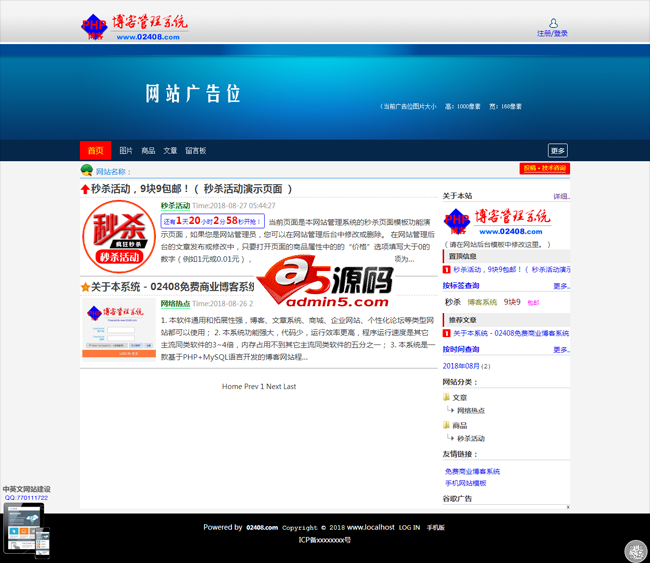Open article 关于本系统 - 02408免费商业博客系统

coord(172,287)
